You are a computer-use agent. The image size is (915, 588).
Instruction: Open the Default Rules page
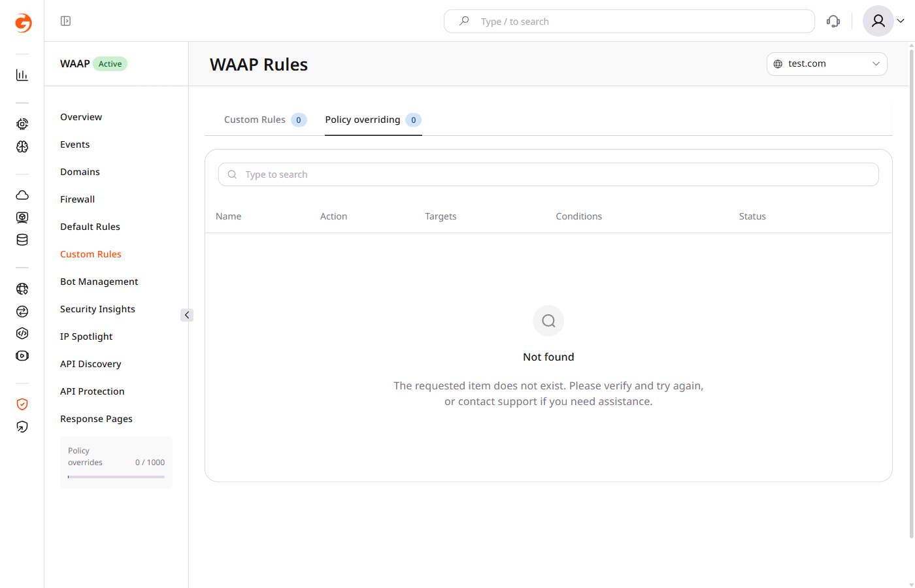90,227
